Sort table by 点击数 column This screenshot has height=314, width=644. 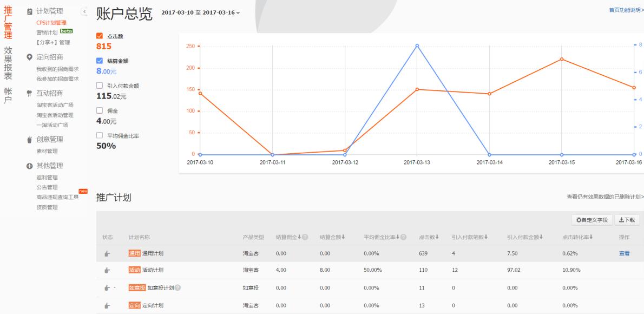[x=429, y=237]
